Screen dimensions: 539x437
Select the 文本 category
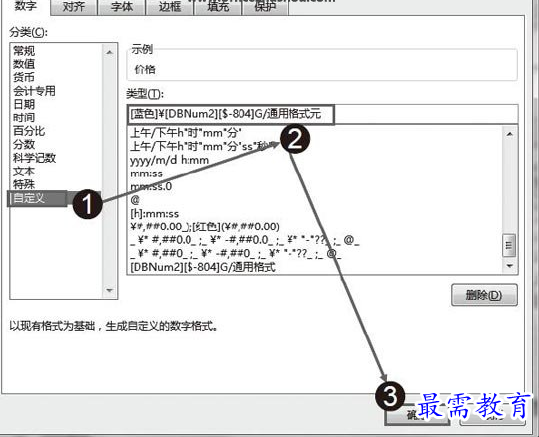pos(24,171)
